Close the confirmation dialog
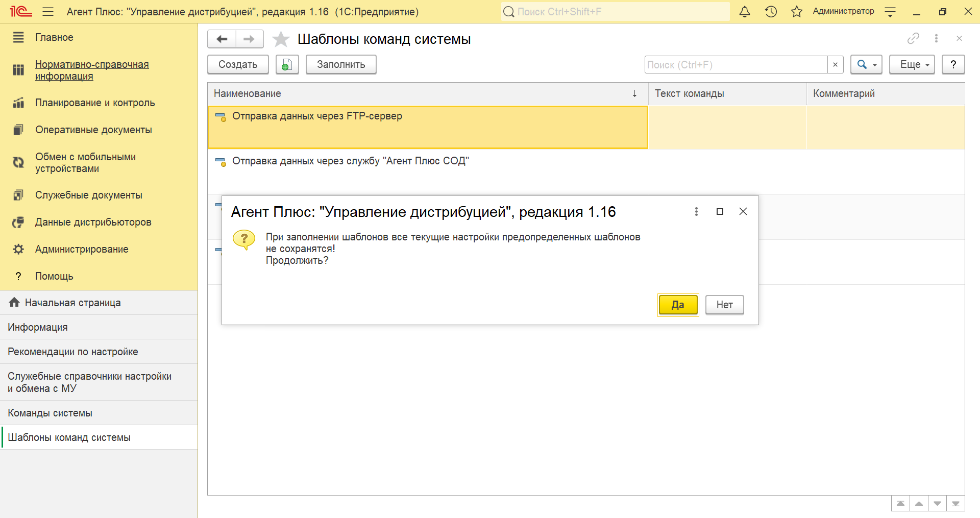The height and width of the screenshot is (518, 980). [743, 211]
